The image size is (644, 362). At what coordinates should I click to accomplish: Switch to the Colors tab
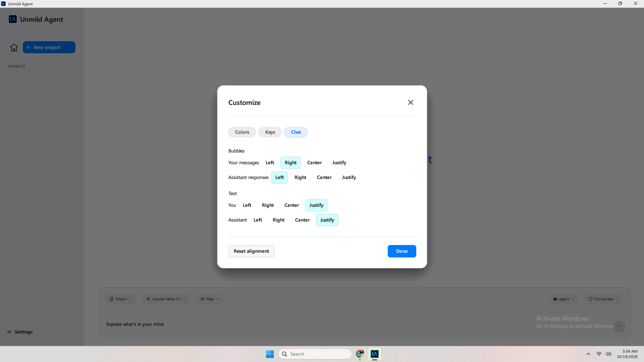coord(242,132)
